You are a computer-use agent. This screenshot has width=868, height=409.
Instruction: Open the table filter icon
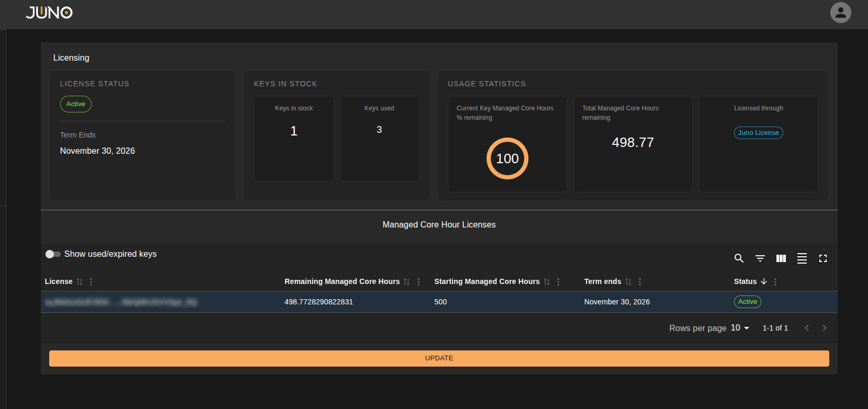(x=760, y=258)
